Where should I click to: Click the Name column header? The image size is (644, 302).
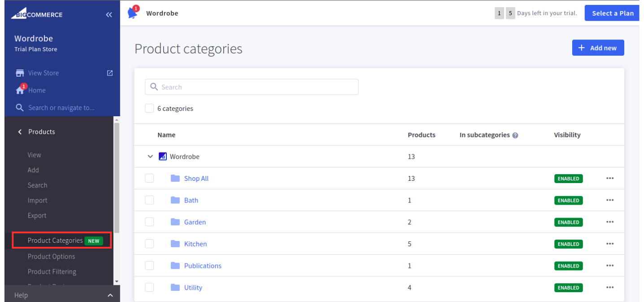166,135
